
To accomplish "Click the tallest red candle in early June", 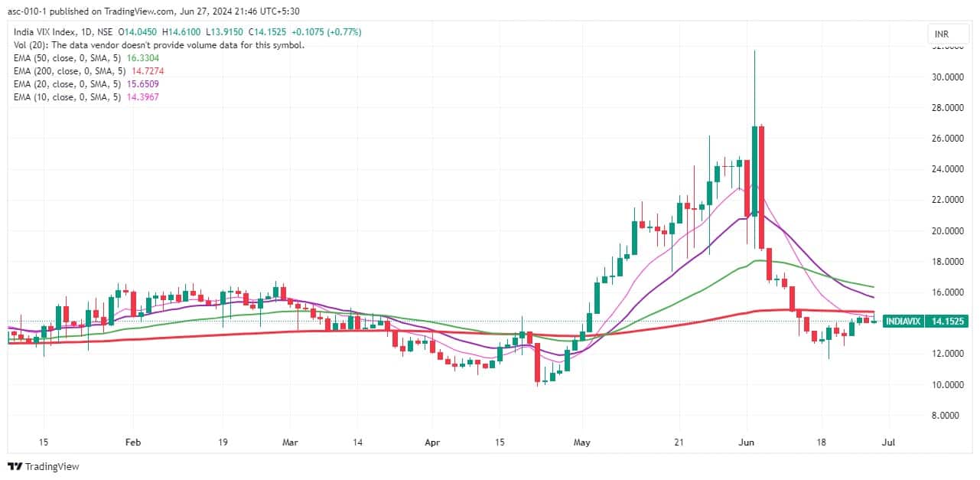I will click(x=762, y=187).
